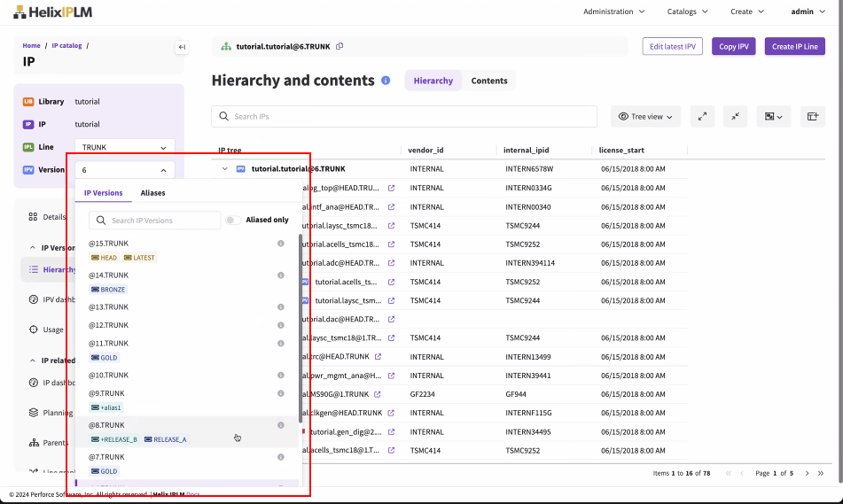Switch to the Aliases tab
This screenshot has height=504, width=843.
point(152,193)
